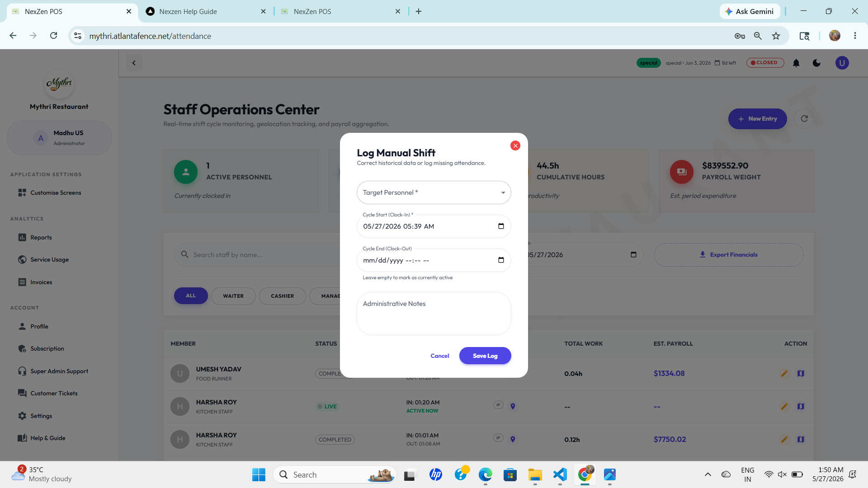Click the Cycle End datetime field
This screenshot has width=868, height=488.
(434, 260)
